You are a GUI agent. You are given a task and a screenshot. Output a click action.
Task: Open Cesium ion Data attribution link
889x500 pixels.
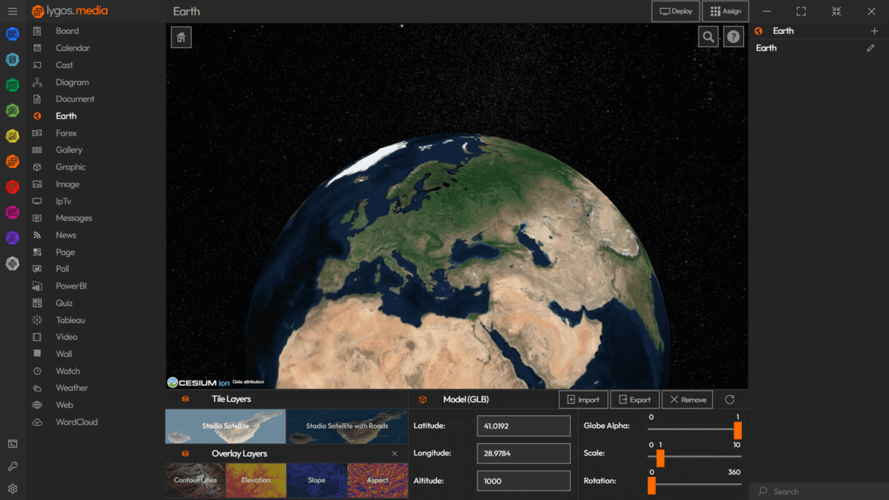click(248, 382)
